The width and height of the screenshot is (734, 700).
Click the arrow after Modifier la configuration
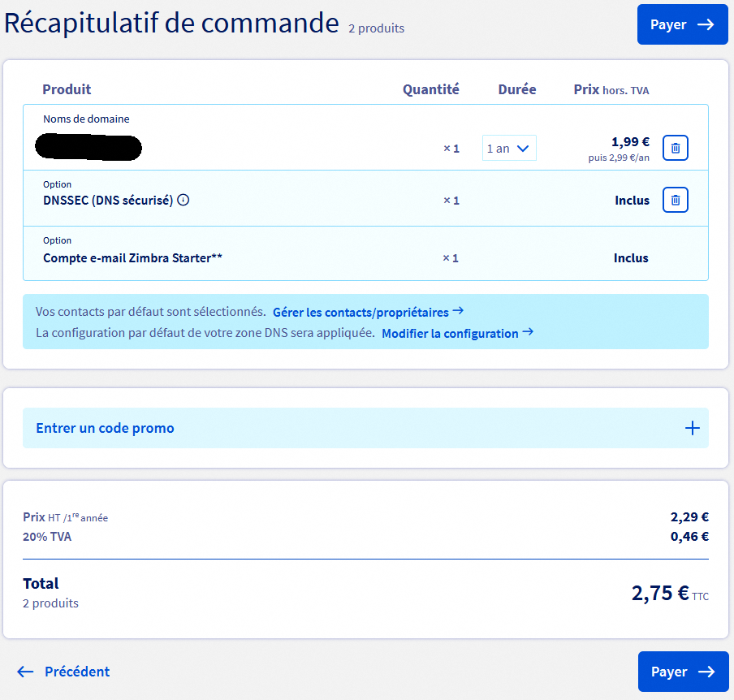528,332
